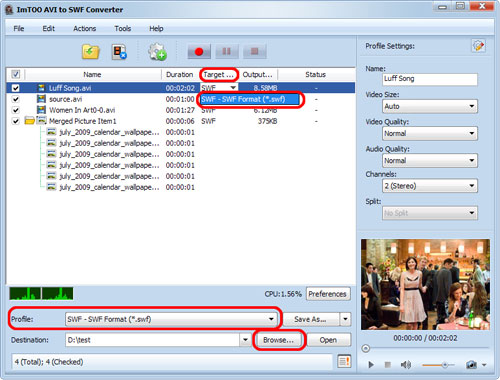Screen dimensions: 500x380
Task: Uncheck the Women In Art0-0.avi checkbox
Action: coord(16,110)
